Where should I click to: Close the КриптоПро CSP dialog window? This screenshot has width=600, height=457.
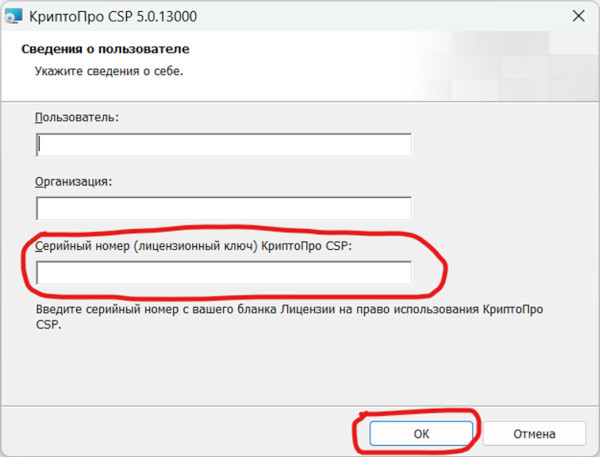(578, 16)
